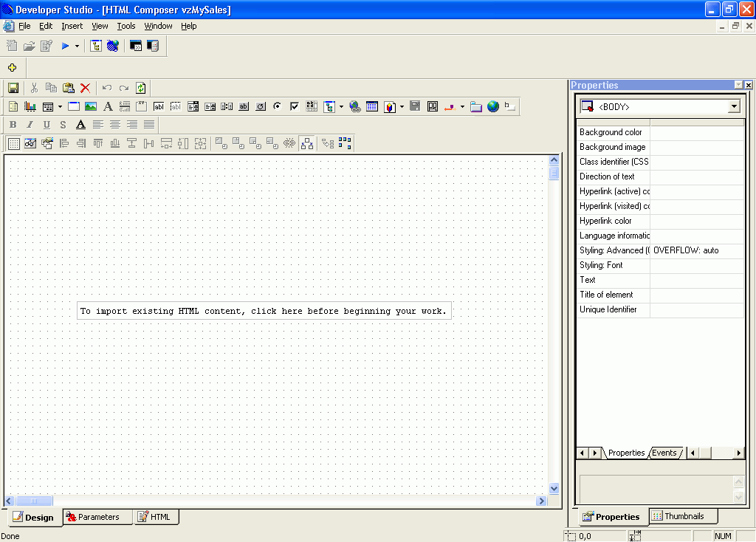
Task: Click the text color underlined A icon
Action: (x=80, y=124)
